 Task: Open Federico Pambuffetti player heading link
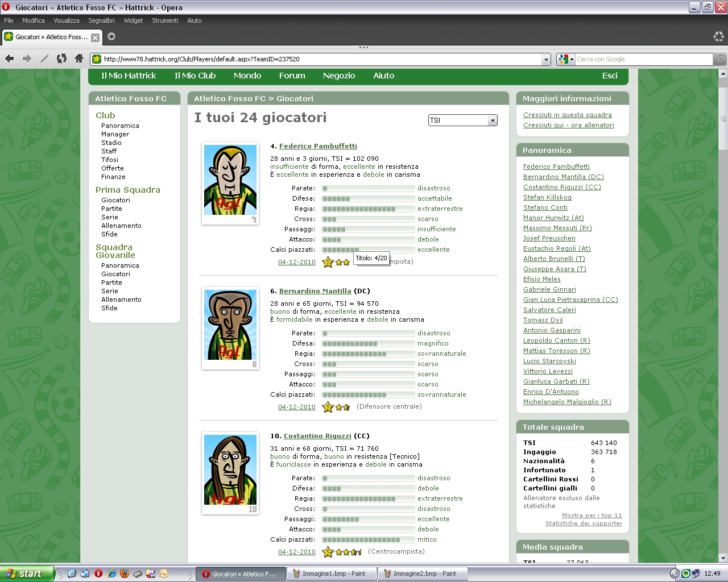coord(318,146)
